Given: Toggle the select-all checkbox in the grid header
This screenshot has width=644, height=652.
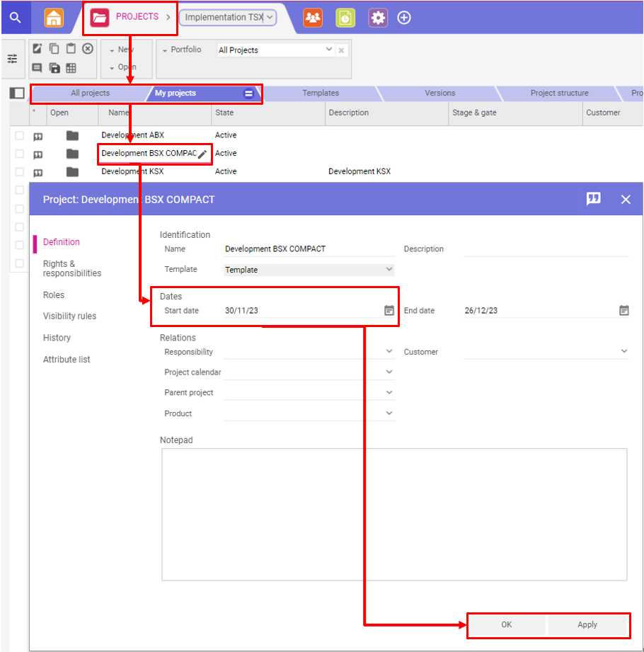Looking at the screenshot, I should (16, 93).
